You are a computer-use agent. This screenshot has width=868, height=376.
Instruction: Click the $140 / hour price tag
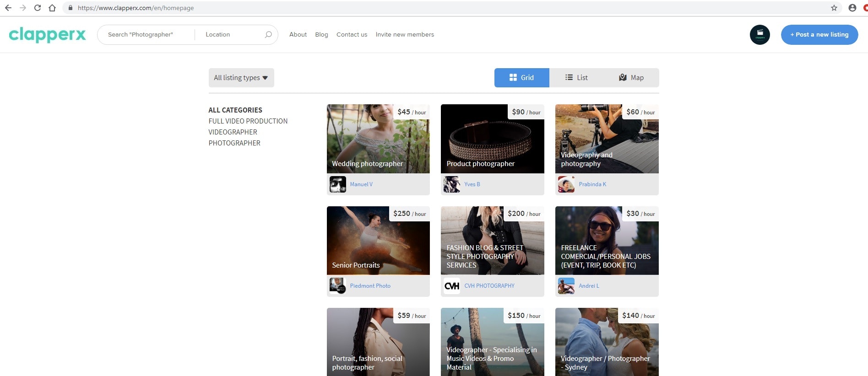tap(638, 316)
